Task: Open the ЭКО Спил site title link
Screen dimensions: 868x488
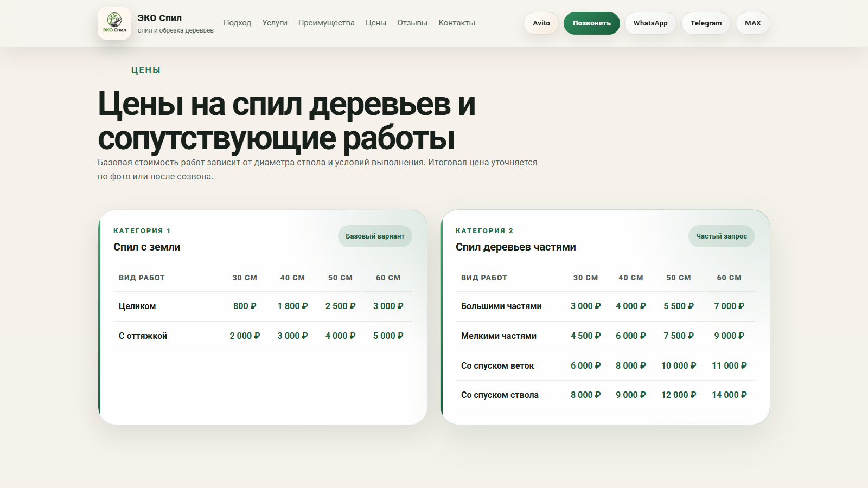Action: pyautogui.click(x=159, y=18)
